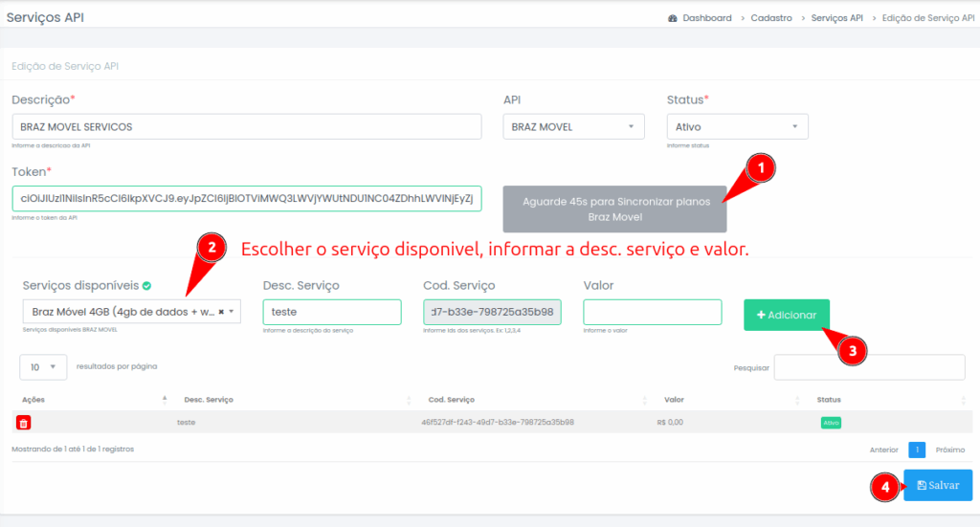Delete the teste service row with trash icon
Image resolution: width=980 pixels, height=527 pixels.
click(x=24, y=422)
